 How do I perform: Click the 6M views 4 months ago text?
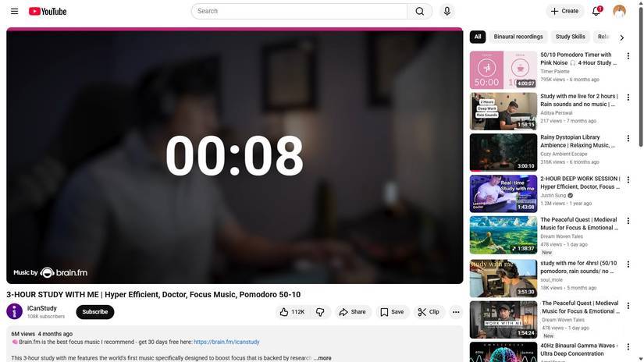[x=41, y=334]
